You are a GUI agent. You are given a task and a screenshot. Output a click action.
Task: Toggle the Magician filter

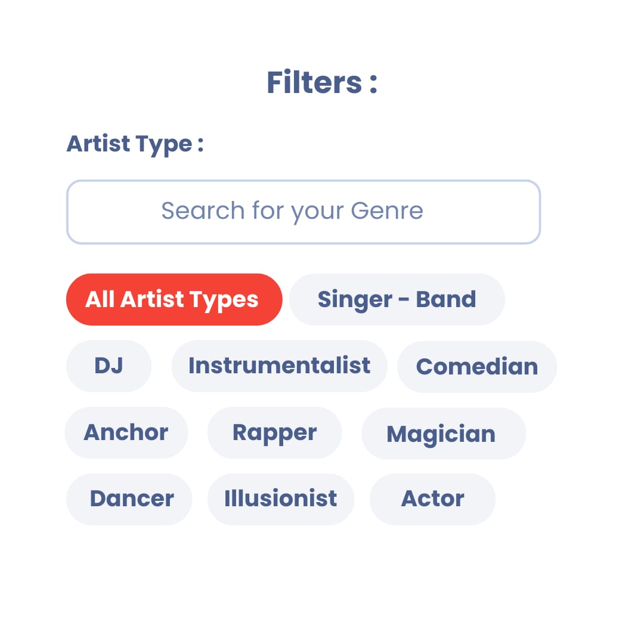[443, 434]
